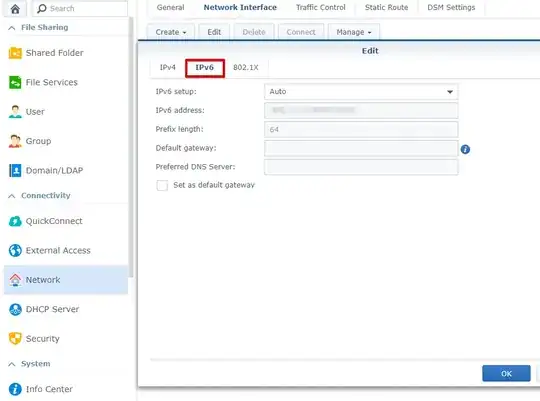Open the Domain/LDAP icon
The width and height of the screenshot is (540, 401).
[15, 170]
